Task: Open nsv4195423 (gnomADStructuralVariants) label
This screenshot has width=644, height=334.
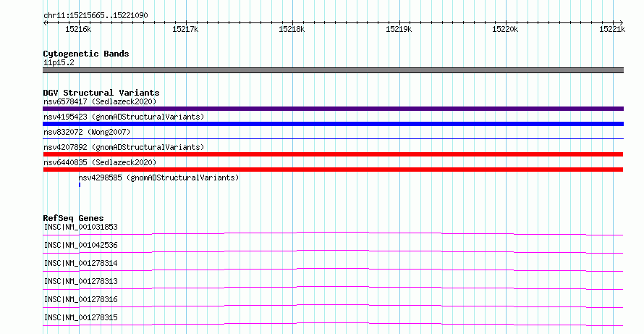Action: click(124, 117)
